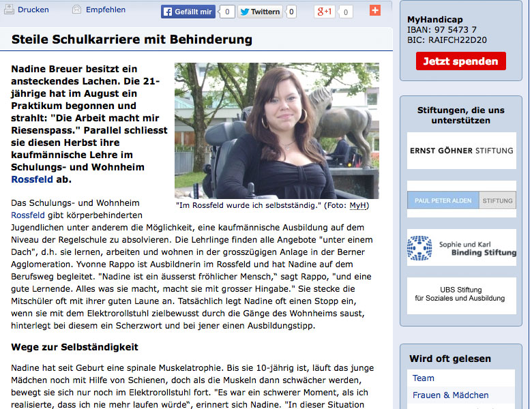Click the printer icon next to Drucken

pos(9,10)
